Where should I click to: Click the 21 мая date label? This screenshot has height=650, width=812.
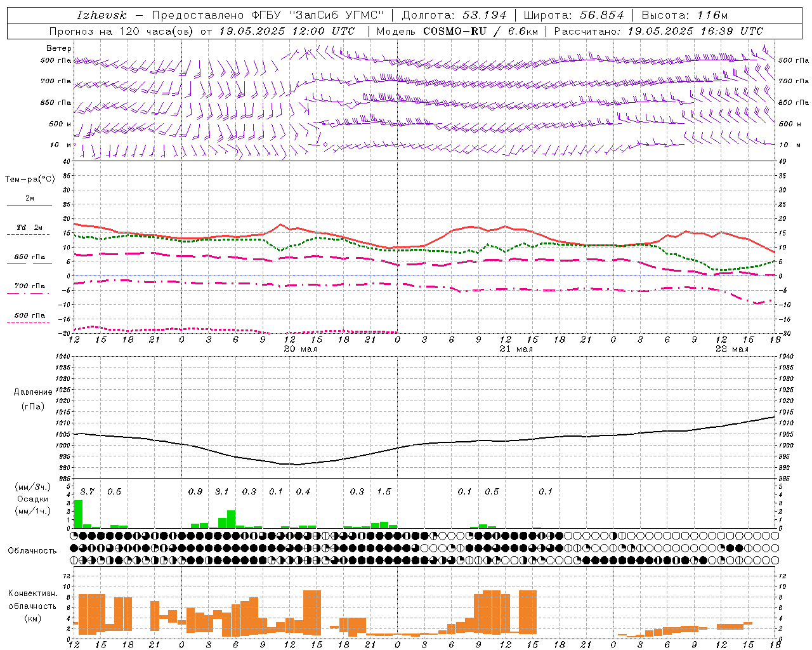pos(516,349)
